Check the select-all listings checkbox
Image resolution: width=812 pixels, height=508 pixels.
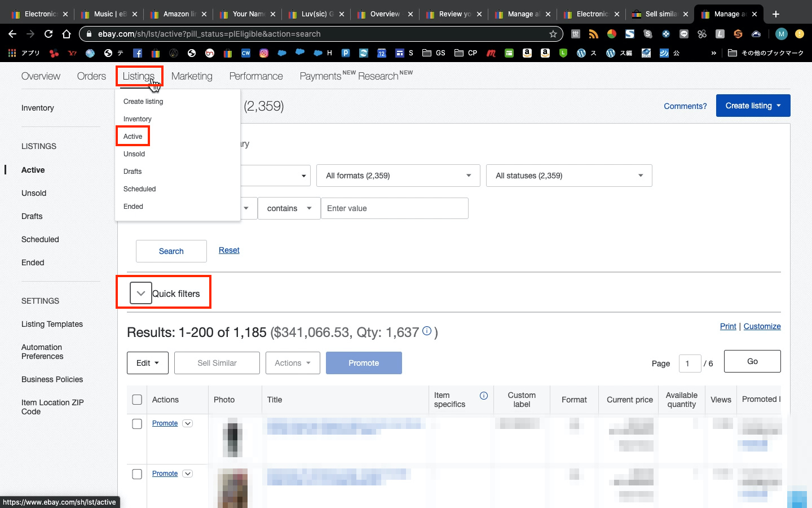(137, 400)
